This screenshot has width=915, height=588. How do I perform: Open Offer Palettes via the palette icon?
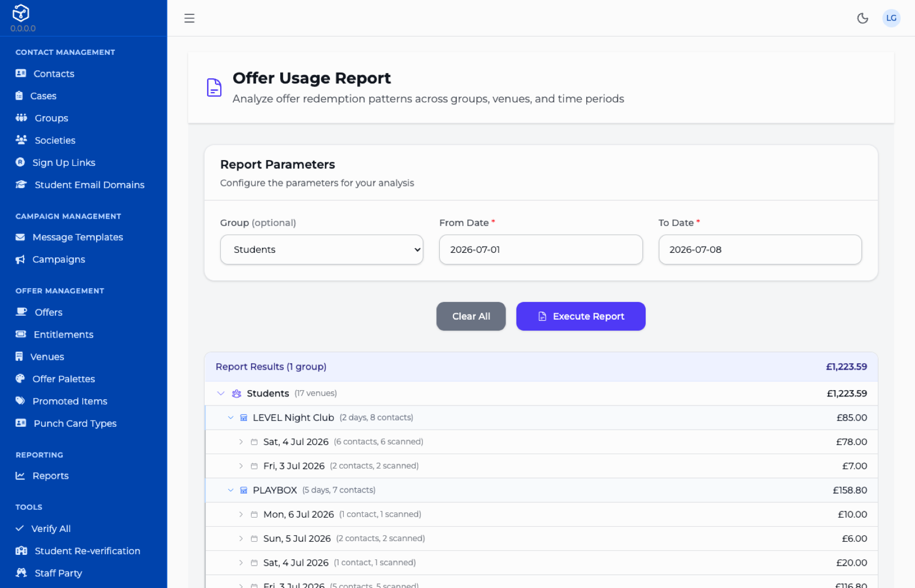(20, 379)
